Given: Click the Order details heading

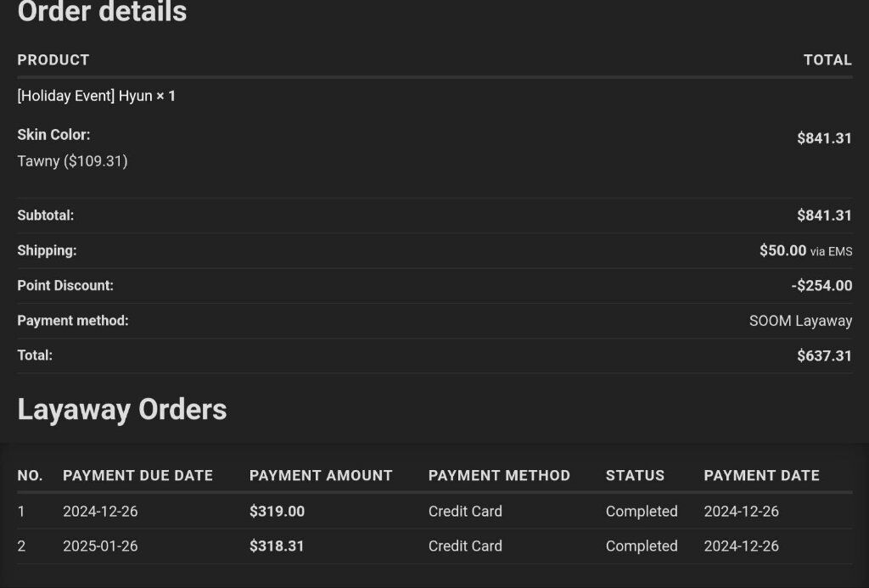Looking at the screenshot, I should tap(102, 11).
